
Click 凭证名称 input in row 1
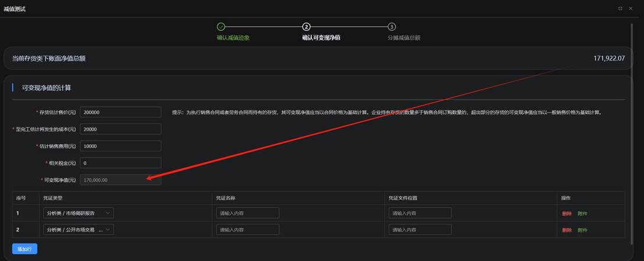pyautogui.click(x=247, y=213)
